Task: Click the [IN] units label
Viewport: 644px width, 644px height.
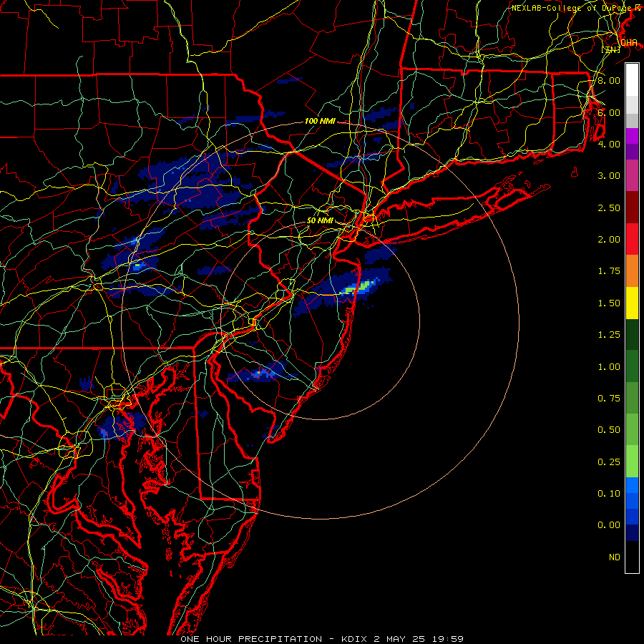Action: (611, 49)
